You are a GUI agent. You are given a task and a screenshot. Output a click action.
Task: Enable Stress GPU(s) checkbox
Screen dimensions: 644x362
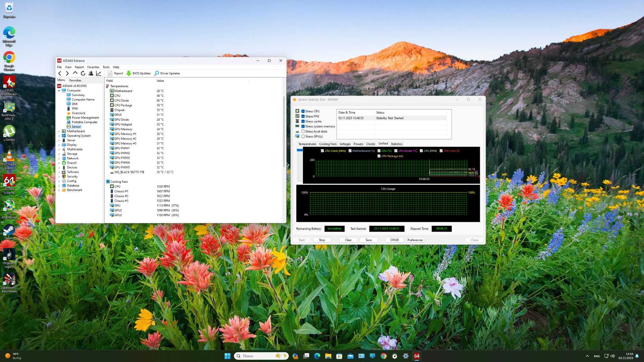pyautogui.click(x=303, y=136)
